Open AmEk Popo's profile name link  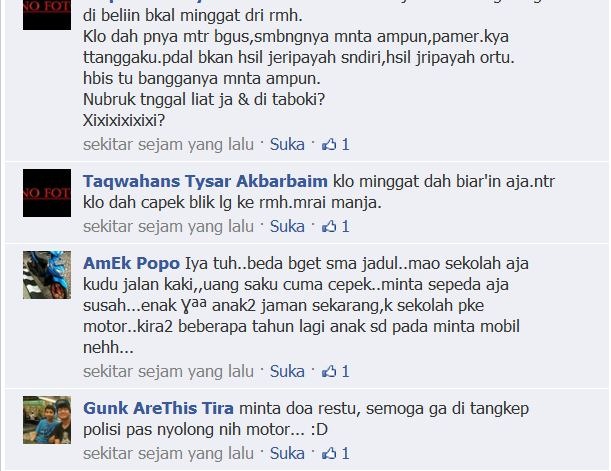click(131, 264)
